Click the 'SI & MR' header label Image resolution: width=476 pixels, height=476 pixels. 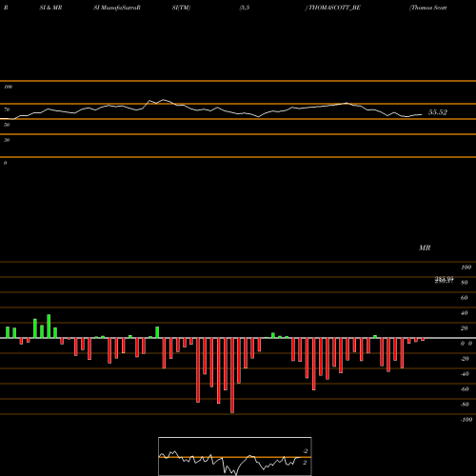click(50, 8)
